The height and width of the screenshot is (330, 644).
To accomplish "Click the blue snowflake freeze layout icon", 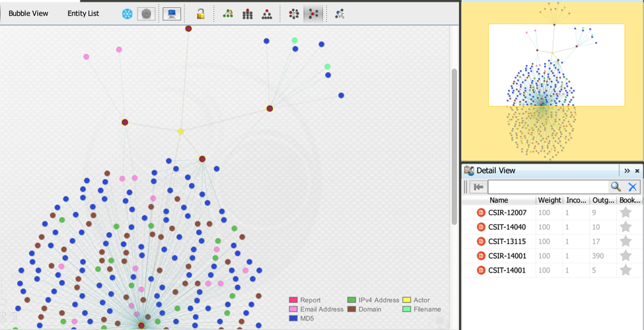I will point(127,14).
